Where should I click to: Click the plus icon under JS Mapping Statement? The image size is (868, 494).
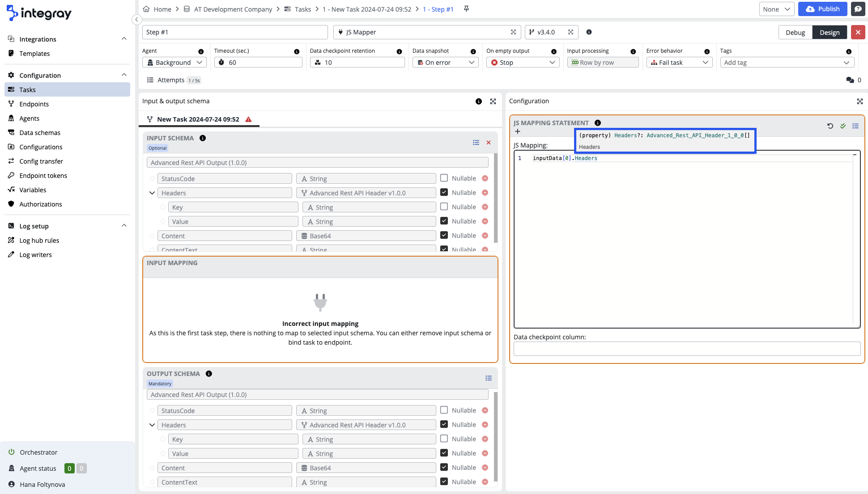pos(518,131)
